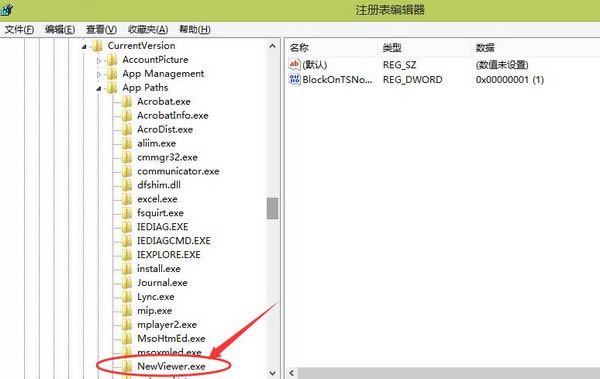Click the excel.exe folder icon
Screen dimensions: 600x379
(127, 199)
